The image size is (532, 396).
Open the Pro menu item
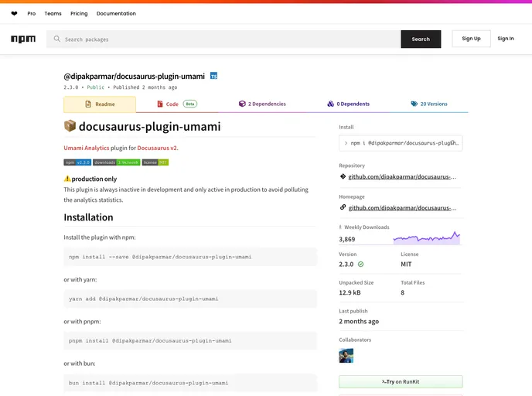click(32, 14)
